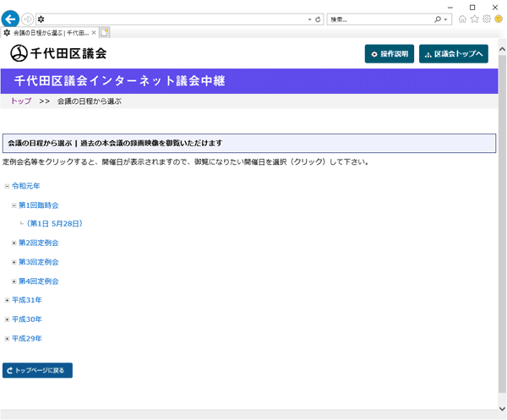Image resolution: width=507 pixels, height=420 pixels.
Task: Expand the 第2回定例会 node
Action: click(x=14, y=243)
